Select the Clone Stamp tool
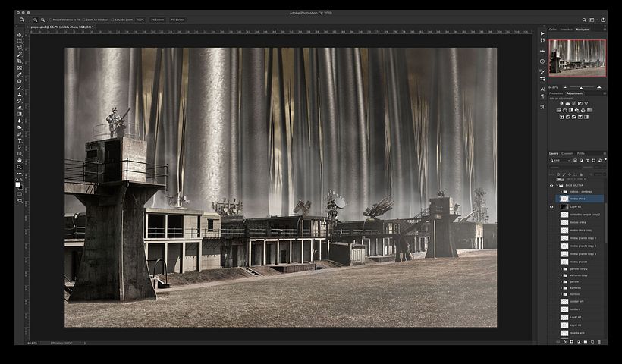 pyautogui.click(x=20, y=94)
